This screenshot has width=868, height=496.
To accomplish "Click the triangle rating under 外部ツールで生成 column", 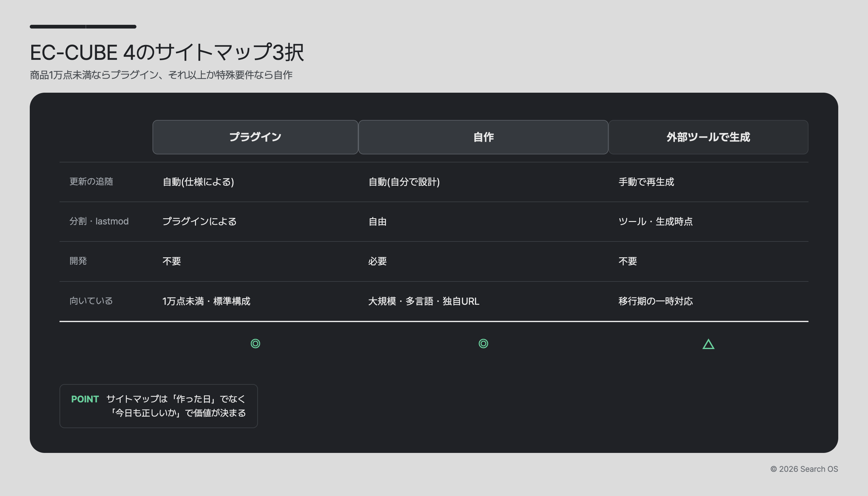I will [x=708, y=344].
